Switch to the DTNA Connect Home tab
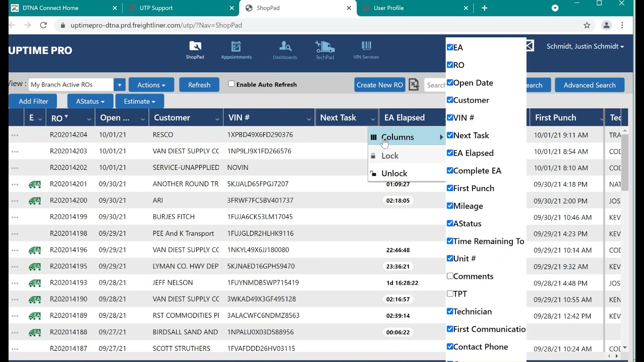 tap(63, 8)
